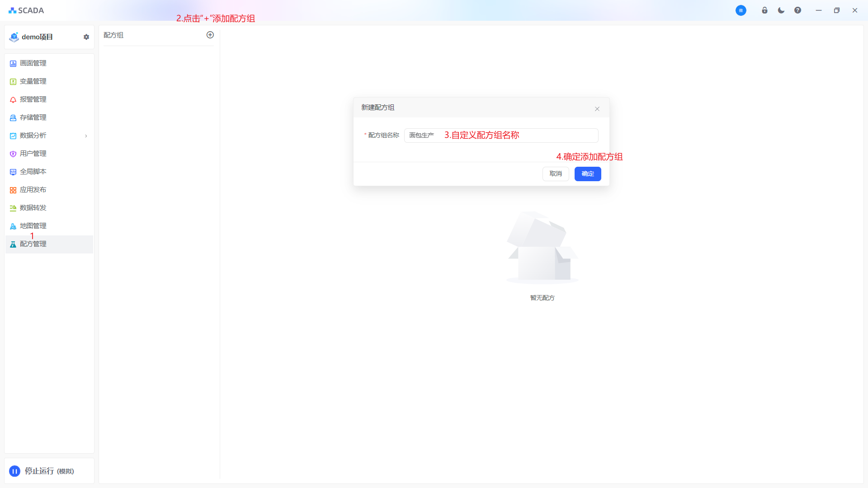Image resolution: width=868 pixels, height=488 pixels.
Task: Click 应用发布 menu entry
Action: tap(33, 190)
